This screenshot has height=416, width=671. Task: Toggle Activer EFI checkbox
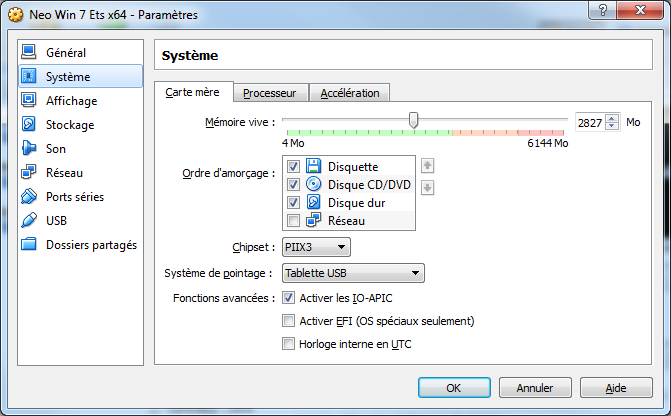(x=289, y=321)
